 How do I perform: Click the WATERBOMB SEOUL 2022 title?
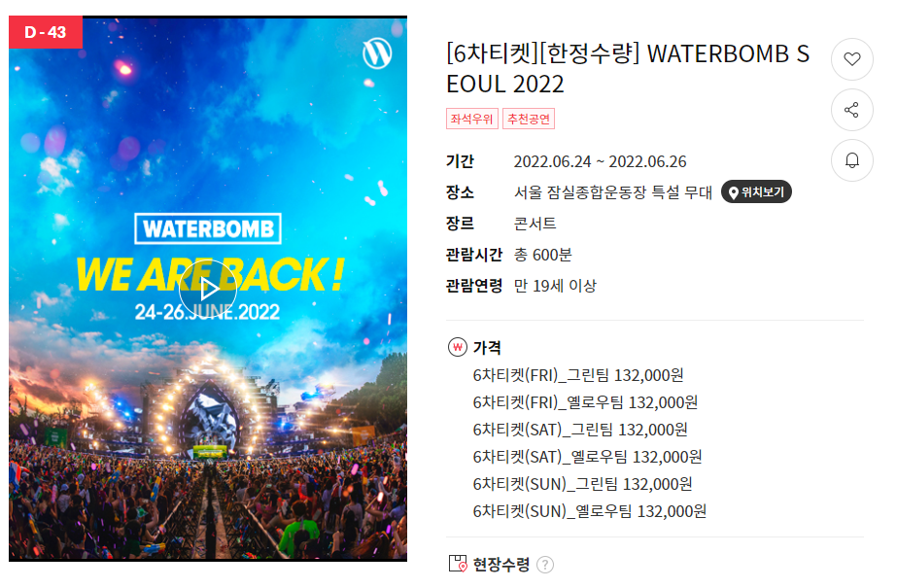628,69
